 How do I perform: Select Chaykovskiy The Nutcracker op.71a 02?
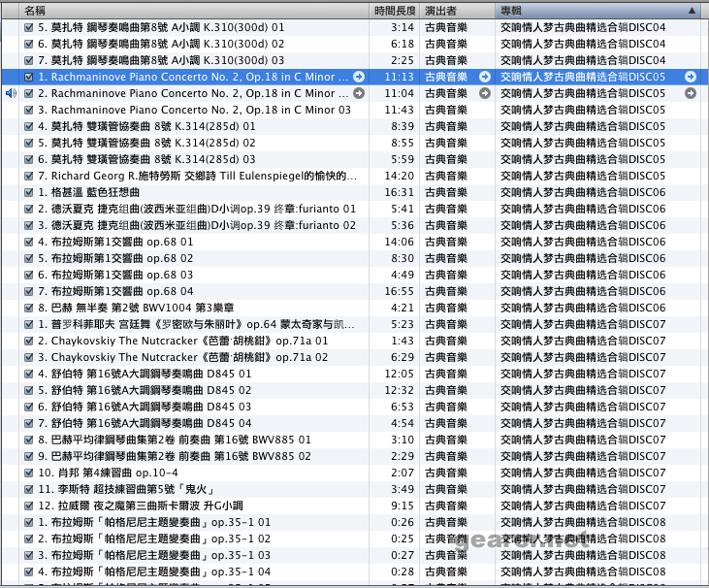pos(182,357)
